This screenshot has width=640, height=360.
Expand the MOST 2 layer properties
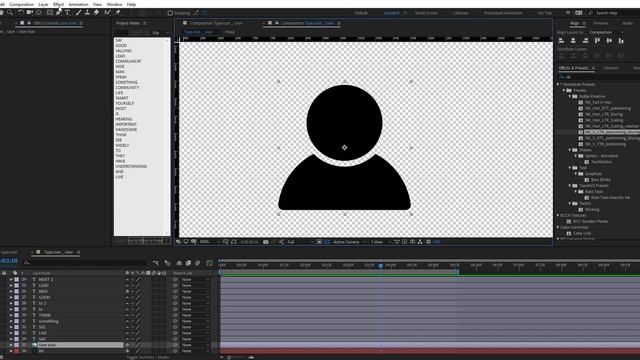click(11, 280)
